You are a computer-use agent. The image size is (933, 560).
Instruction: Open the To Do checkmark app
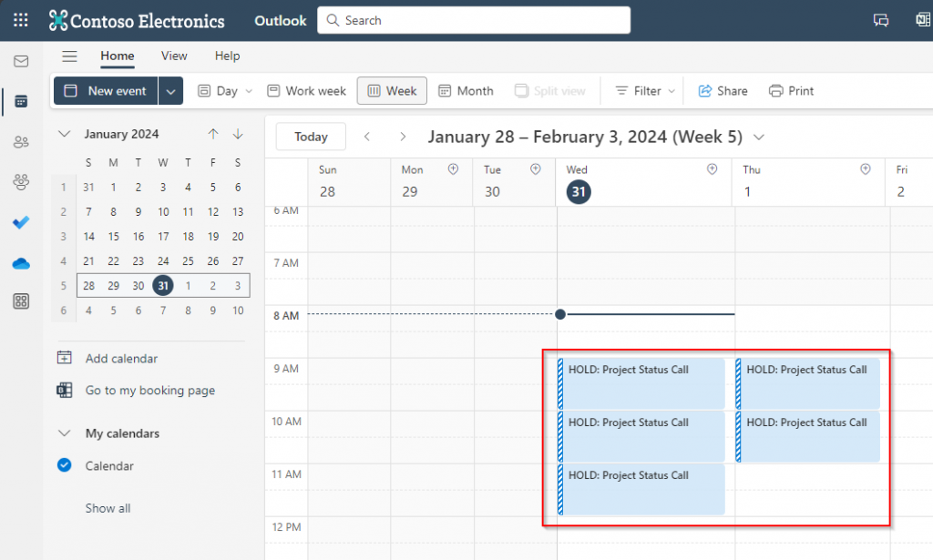click(20, 222)
